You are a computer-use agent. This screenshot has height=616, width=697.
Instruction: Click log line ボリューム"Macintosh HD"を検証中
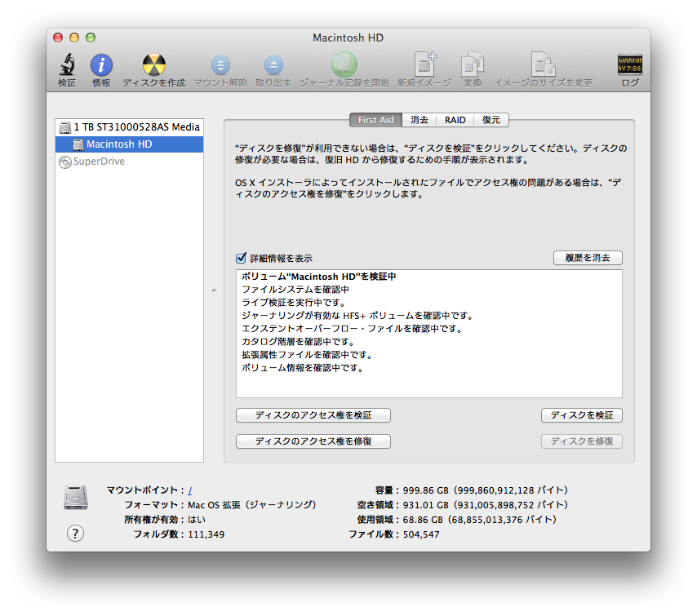[318, 277]
